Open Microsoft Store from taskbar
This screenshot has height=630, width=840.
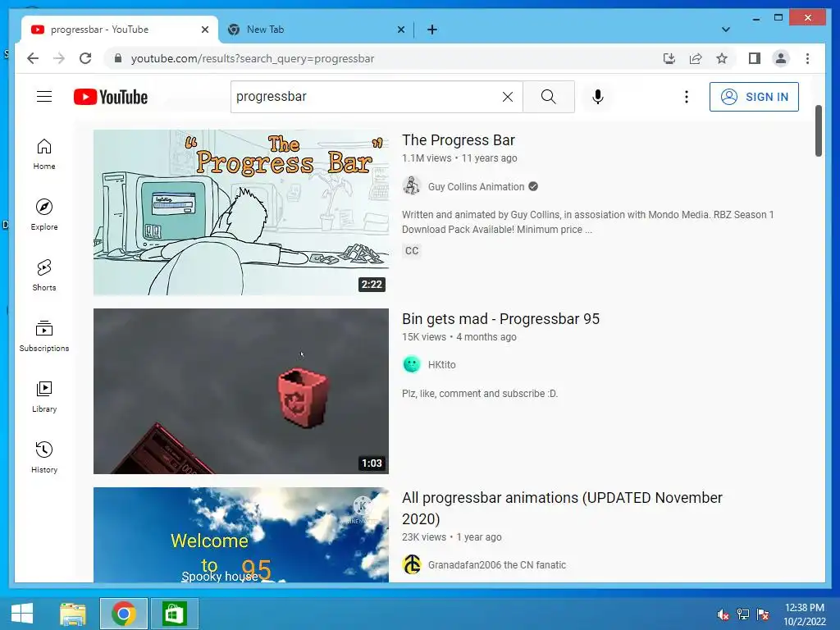174,614
